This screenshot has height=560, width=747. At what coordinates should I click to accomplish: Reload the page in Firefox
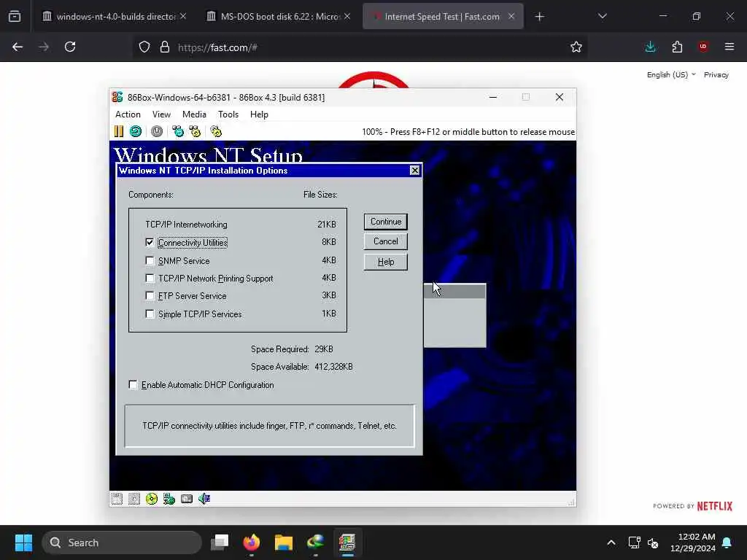pos(70,47)
